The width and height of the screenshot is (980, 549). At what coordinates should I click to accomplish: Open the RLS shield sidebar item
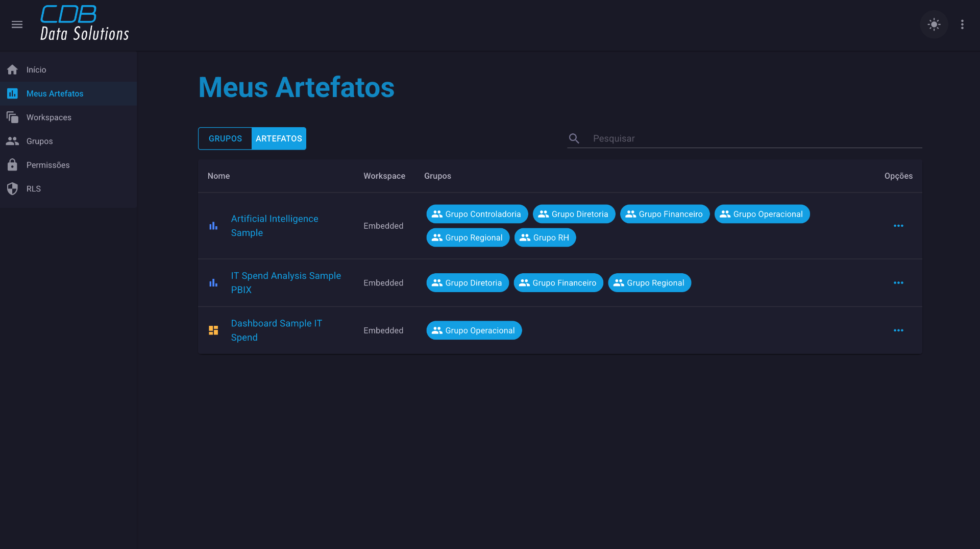(33, 189)
